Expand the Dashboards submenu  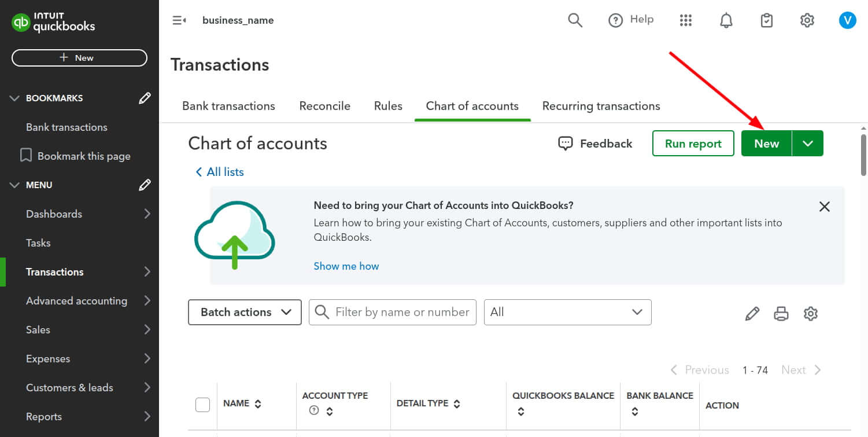coord(147,214)
